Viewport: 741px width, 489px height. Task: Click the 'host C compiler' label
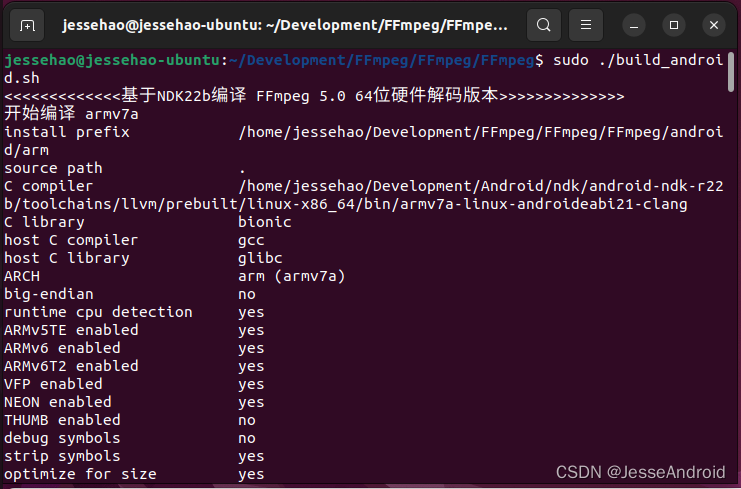[x=71, y=240]
